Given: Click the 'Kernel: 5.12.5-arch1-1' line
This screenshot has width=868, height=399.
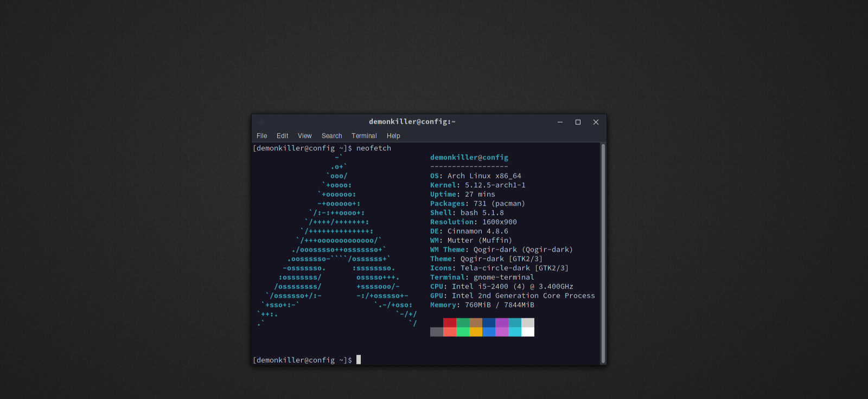Looking at the screenshot, I should (x=478, y=185).
